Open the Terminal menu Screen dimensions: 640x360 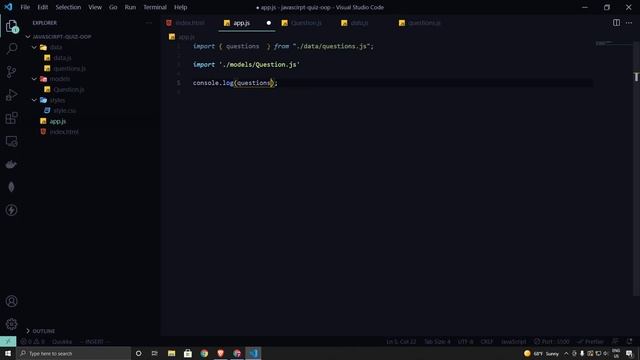(x=155, y=7)
